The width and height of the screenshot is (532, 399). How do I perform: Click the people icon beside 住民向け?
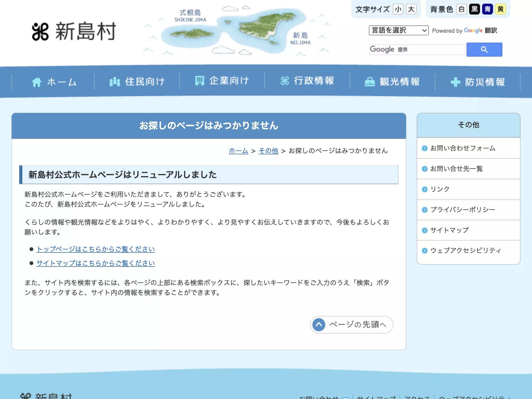[x=115, y=82]
